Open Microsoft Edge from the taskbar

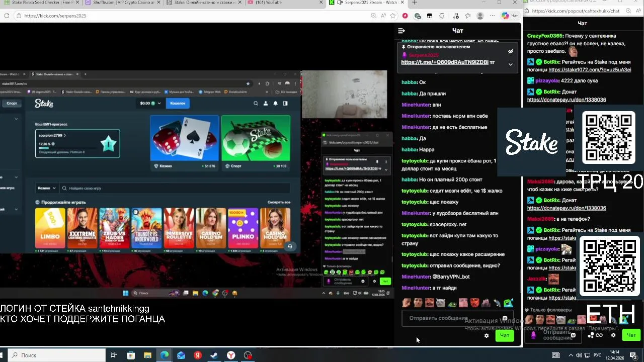click(x=165, y=355)
